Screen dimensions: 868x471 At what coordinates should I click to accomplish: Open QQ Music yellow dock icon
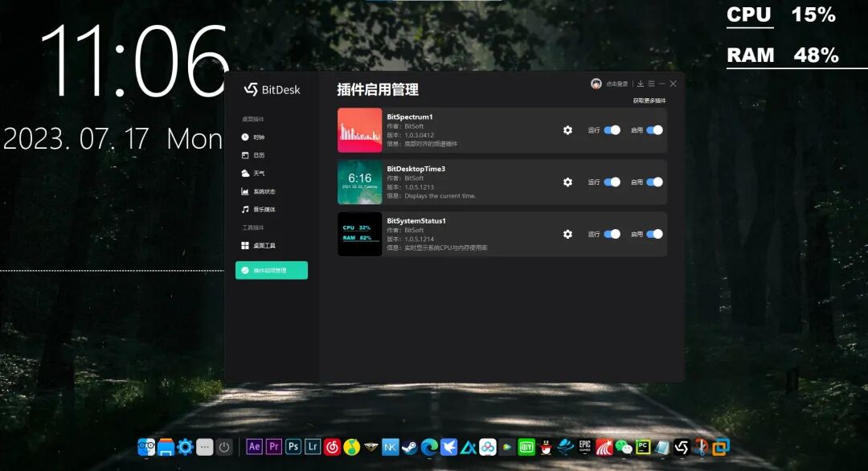click(351, 447)
